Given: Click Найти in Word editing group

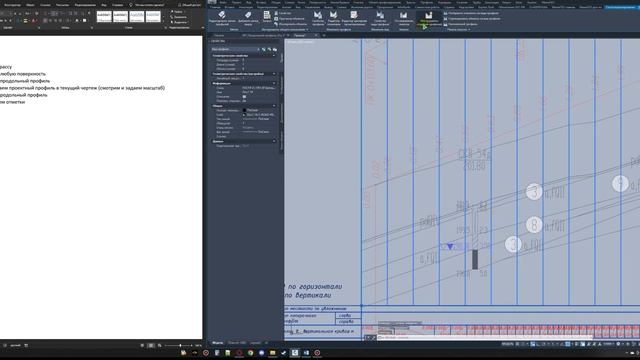Looking at the screenshot, I should (178, 12).
